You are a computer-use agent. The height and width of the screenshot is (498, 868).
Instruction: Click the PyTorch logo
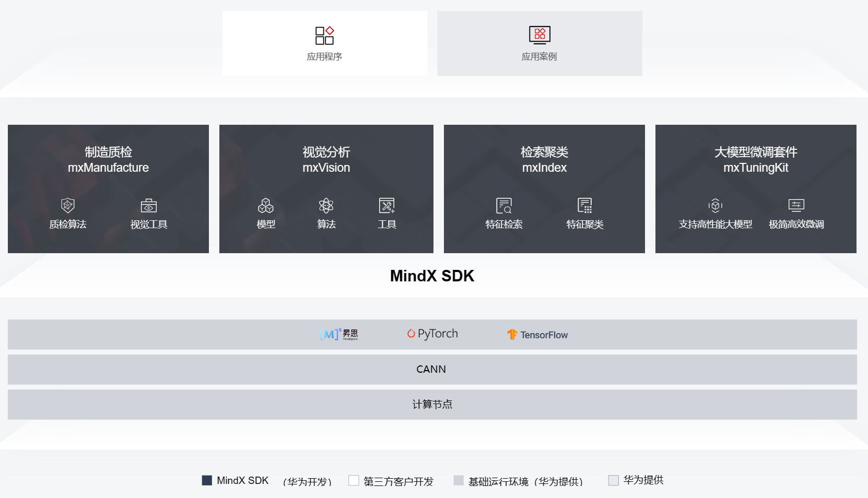click(432, 334)
